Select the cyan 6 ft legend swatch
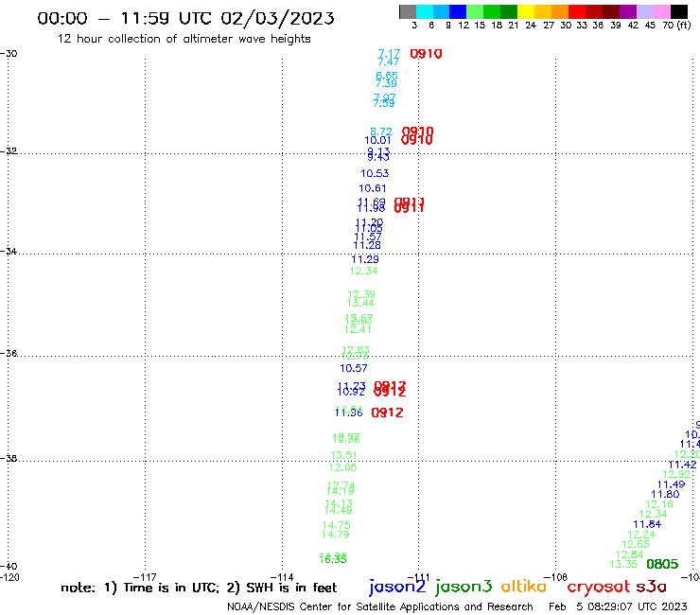The image size is (700, 615). pyautogui.click(x=425, y=11)
